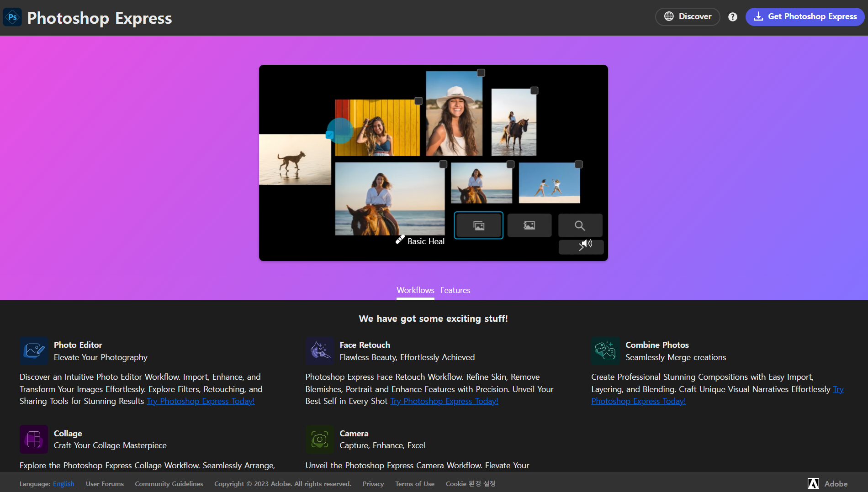This screenshot has width=868, height=492.
Task: Click the single image icon button in video
Action: coord(529,225)
